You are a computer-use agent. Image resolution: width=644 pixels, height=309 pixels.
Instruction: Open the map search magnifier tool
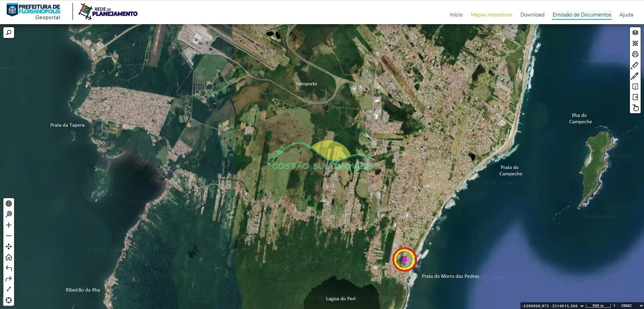point(9,33)
